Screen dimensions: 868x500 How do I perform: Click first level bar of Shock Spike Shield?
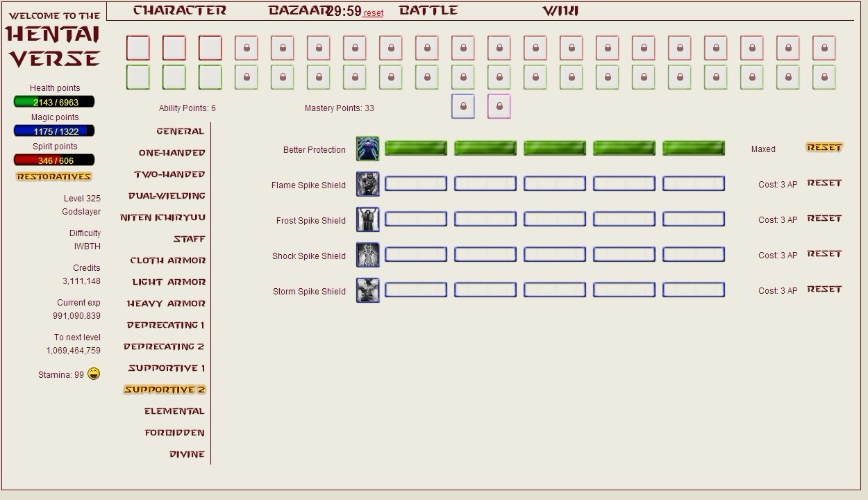(x=416, y=254)
